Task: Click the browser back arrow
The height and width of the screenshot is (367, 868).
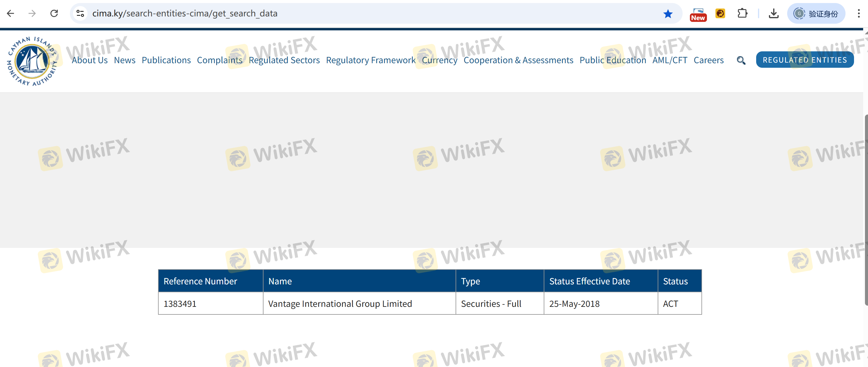Action: pos(11,13)
